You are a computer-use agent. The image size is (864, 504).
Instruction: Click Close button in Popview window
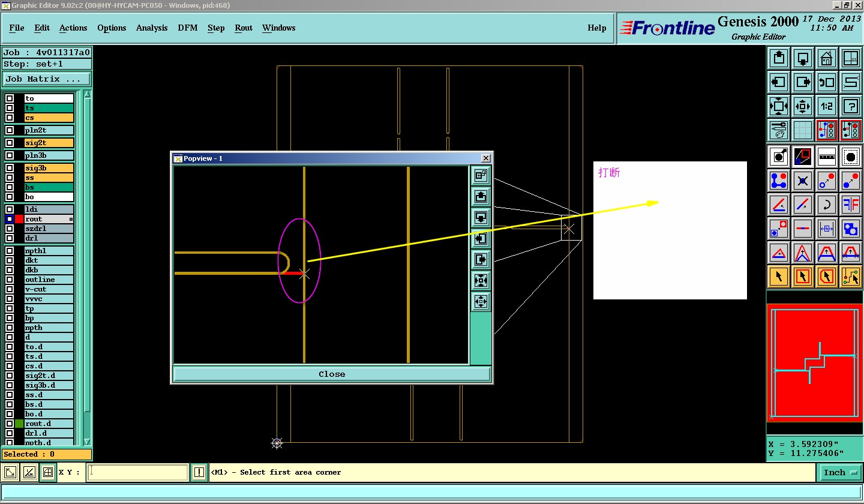332,374
